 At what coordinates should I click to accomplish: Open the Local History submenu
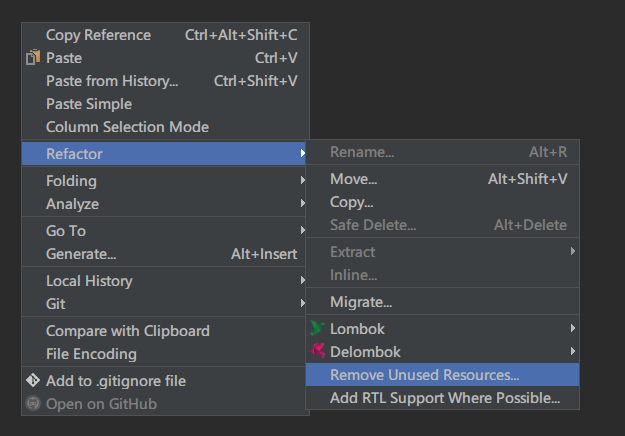89,281
